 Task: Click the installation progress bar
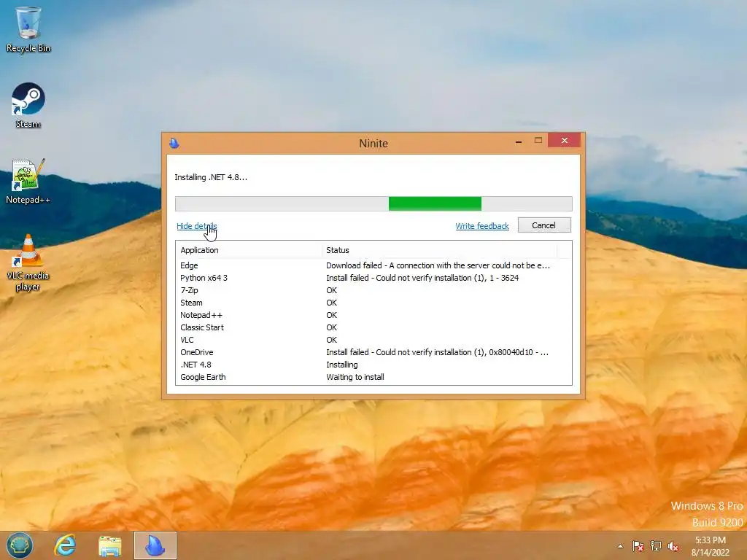click(373, 204)
